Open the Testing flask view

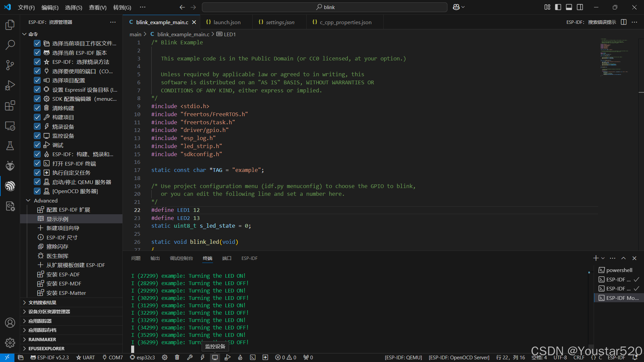point(10,146)
